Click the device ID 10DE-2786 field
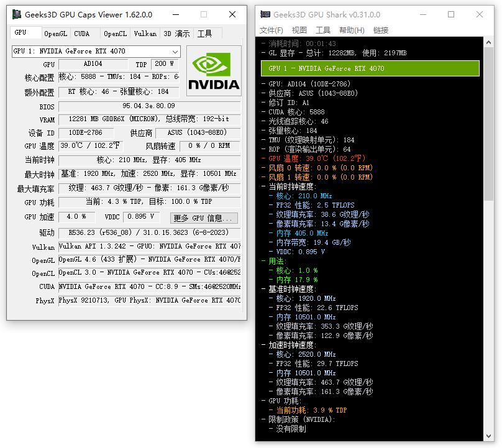Viewport: 502px width, 448px height. [86, 132]
